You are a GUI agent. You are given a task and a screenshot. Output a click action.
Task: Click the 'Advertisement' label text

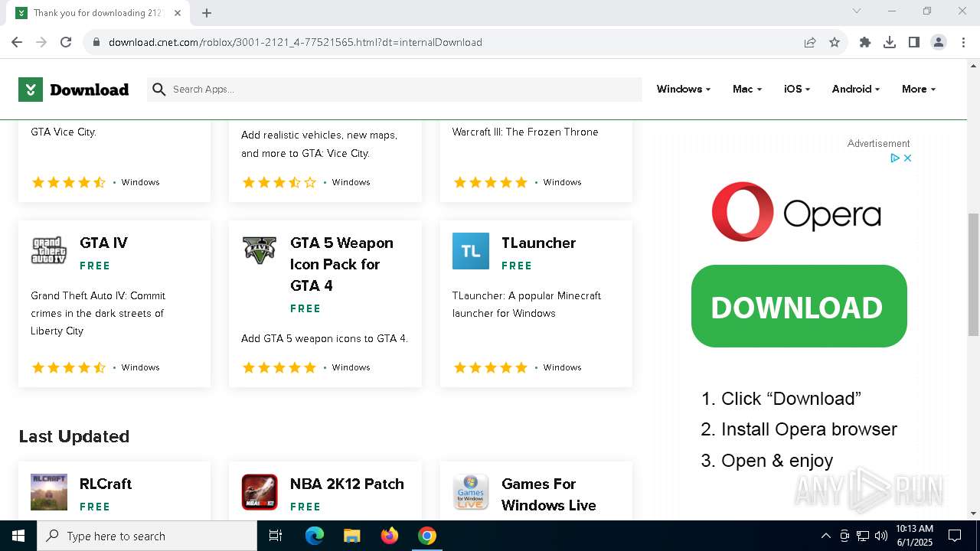point(878,143)
